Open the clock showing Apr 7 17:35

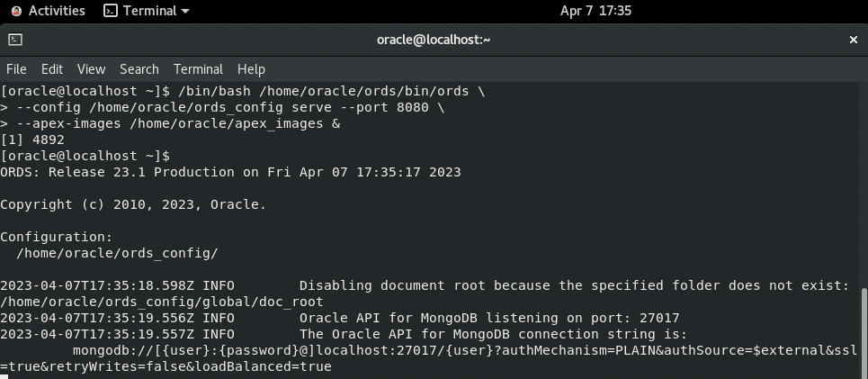pos(595,11)
